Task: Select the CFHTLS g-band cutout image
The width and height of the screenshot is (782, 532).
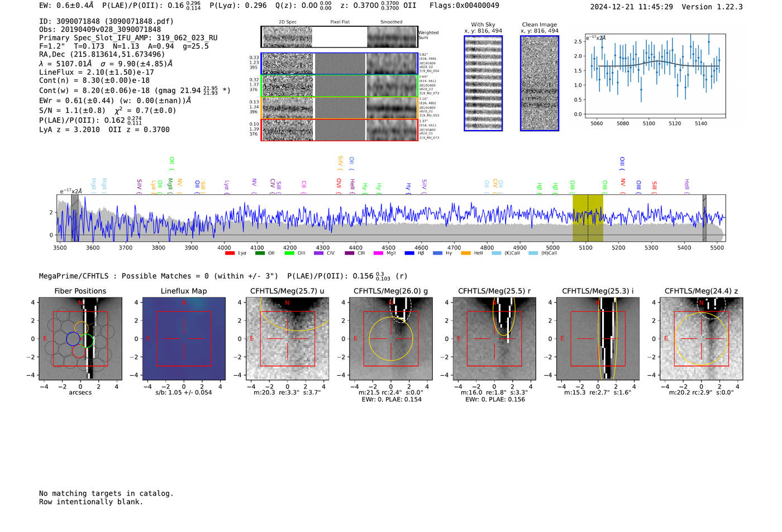Action: point(391,338)
